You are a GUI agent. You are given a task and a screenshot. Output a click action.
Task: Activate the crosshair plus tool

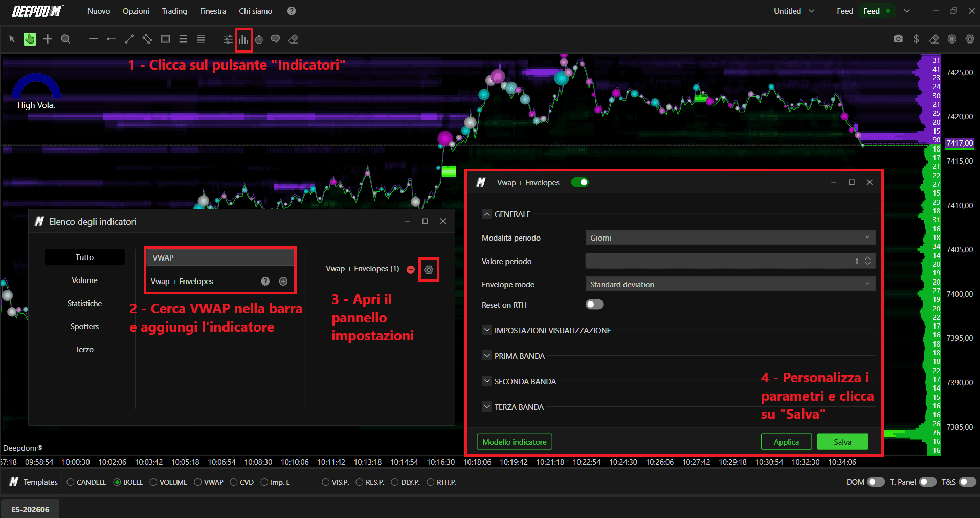point(48,39)
